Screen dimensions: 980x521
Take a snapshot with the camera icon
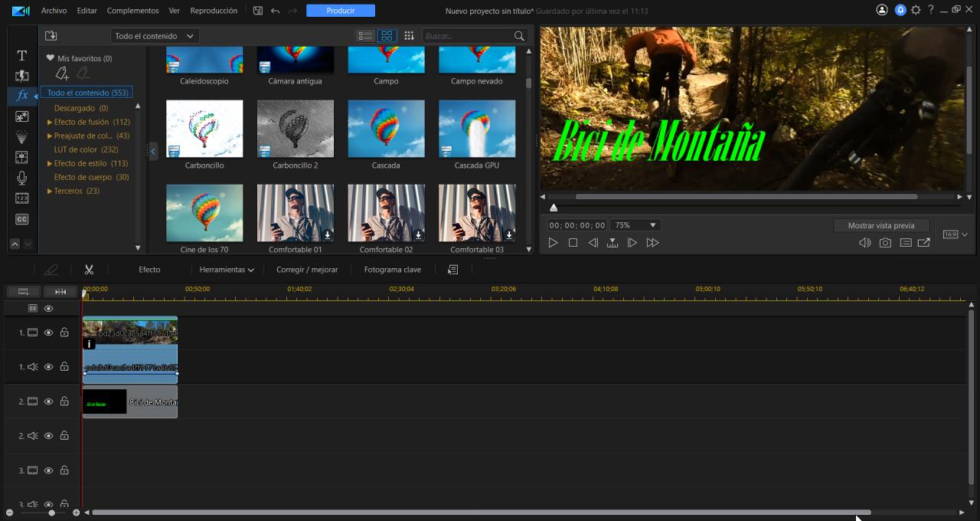pyautogui.click(x=885, y=243)
